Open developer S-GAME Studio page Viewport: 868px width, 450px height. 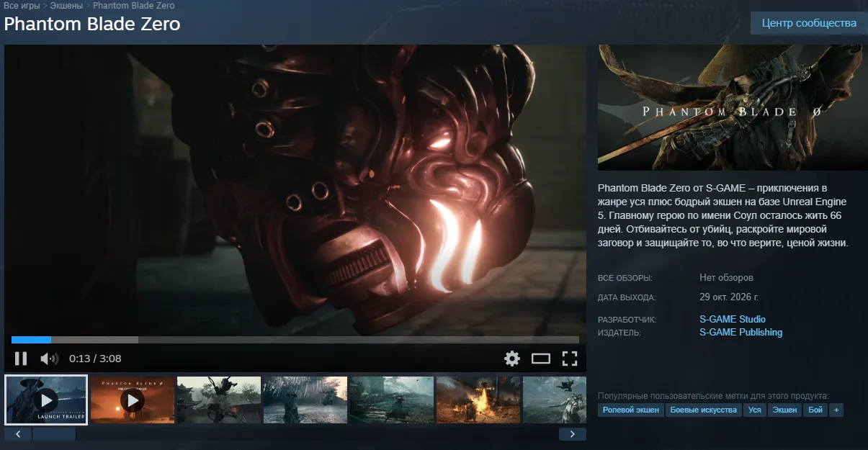click(x=733, y=319)
